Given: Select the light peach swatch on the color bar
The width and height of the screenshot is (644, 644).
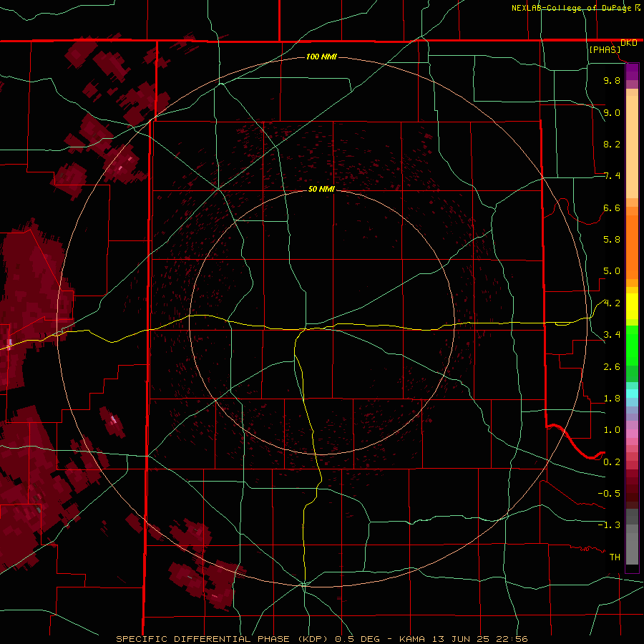Looking at the screenshot, I should 632,147.
